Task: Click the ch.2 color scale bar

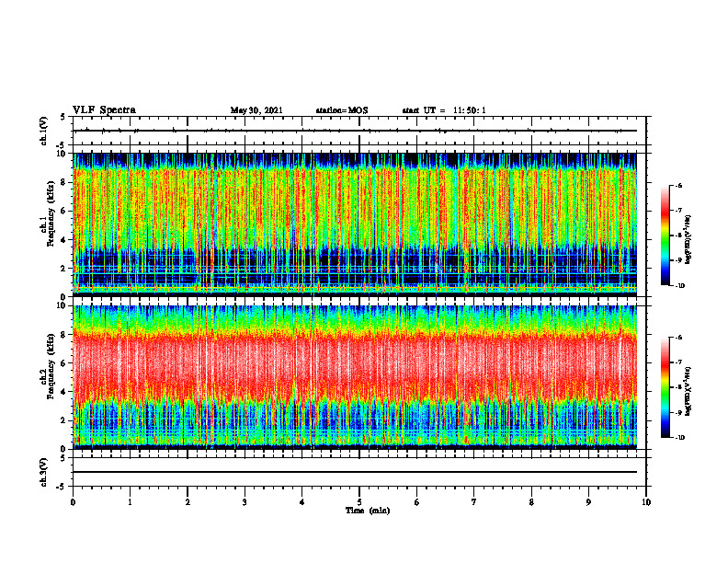Action: pyautogui.click(x=665, y=387)
